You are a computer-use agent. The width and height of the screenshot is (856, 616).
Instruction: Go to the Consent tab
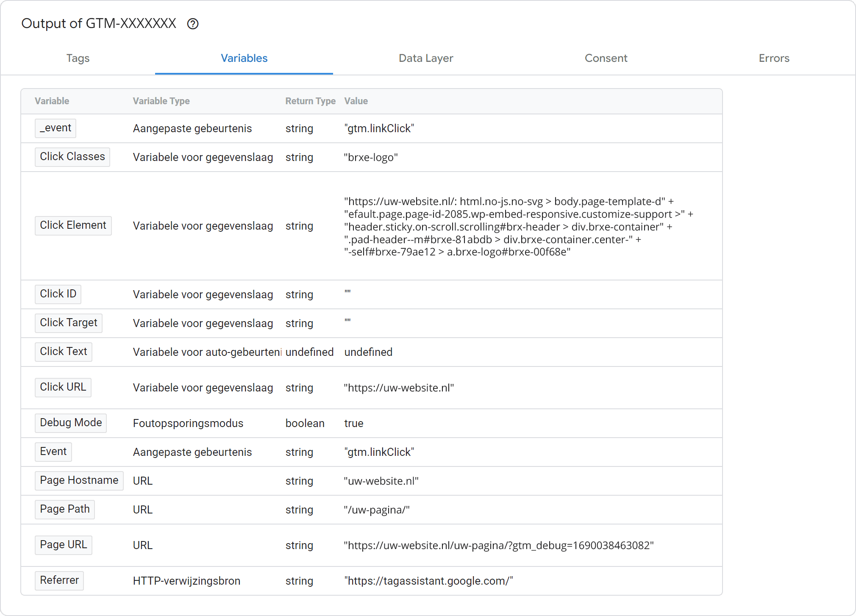(606, 58)
